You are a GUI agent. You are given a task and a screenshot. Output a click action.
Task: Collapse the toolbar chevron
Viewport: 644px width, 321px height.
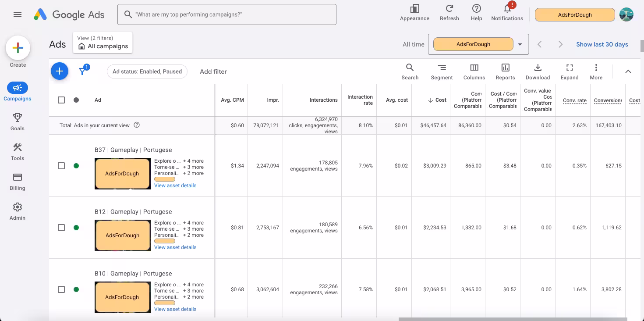(628, 71)
